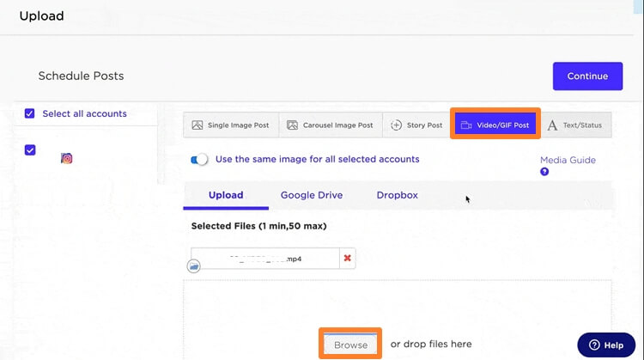Remove the selected mp4 file with red X
This screenshot has height=360, width=644.
click(x=348, y=258)
